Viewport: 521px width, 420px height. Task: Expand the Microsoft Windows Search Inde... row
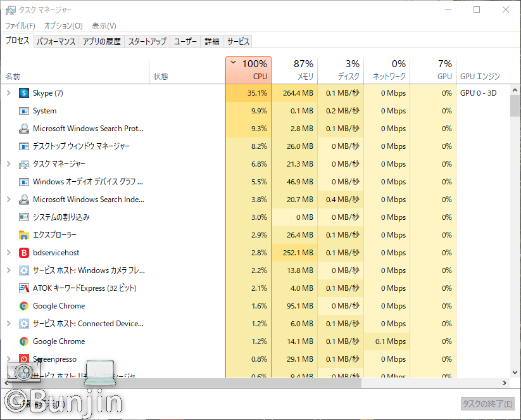[9, 200]
